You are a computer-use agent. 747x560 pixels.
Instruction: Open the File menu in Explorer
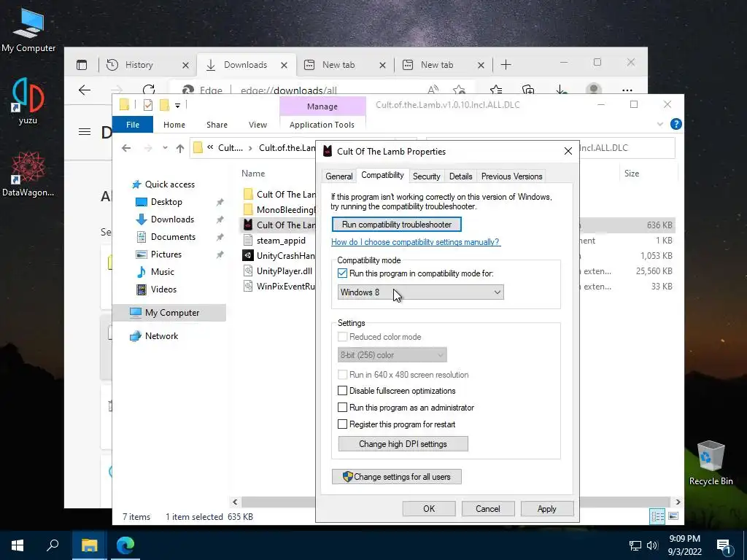click(x=133, y=125)
